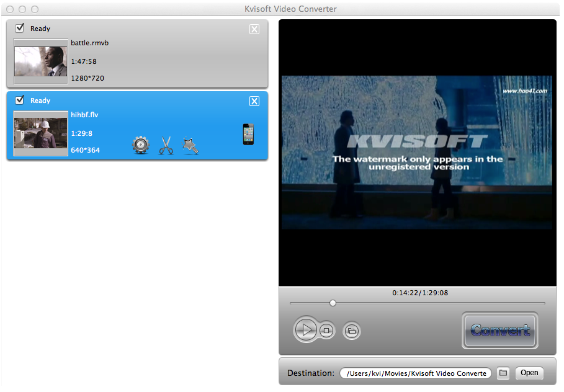Open settings gear for hihbf.flv
Image resolution: width=564 pixels, height=392 pixels.
141,145
